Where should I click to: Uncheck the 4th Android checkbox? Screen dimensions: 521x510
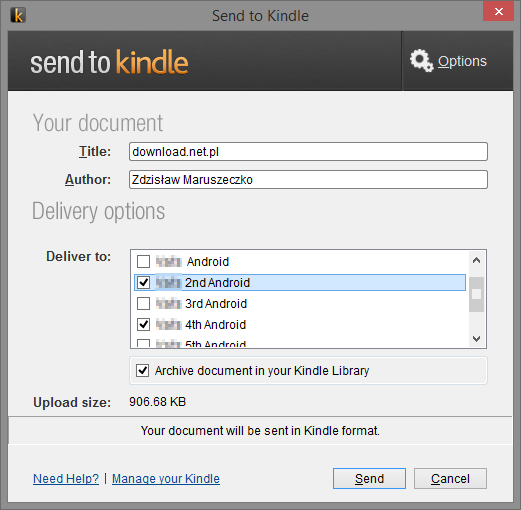(144, 325)
